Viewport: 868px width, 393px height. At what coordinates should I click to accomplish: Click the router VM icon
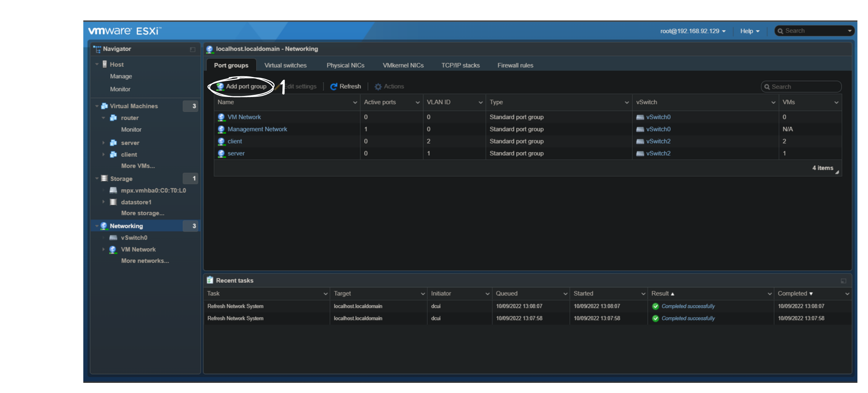[113, 118]
